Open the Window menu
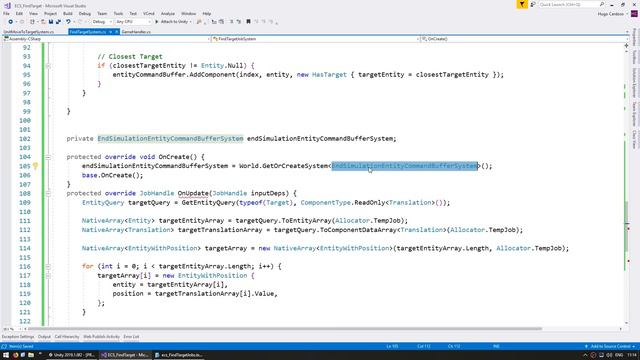The width and height of the screenshot is (640, 360). tap(189, 13)
